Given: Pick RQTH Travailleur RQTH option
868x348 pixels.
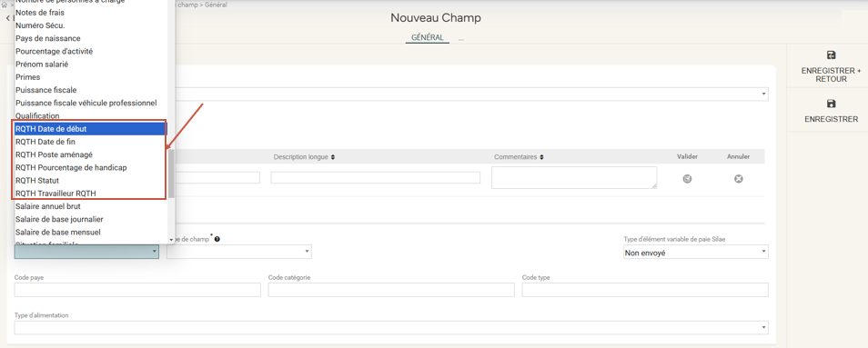Looking at the screenshot, I should (x=91, y=194).
